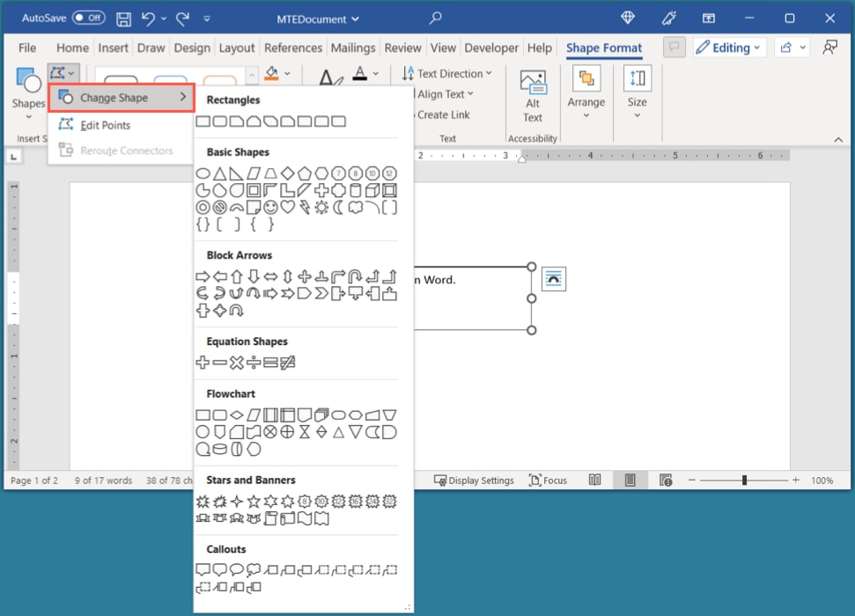Screen dimensions: 855x616
Task: Select the rounded rectangle shape thumbnail
Action: click(219, 121)
